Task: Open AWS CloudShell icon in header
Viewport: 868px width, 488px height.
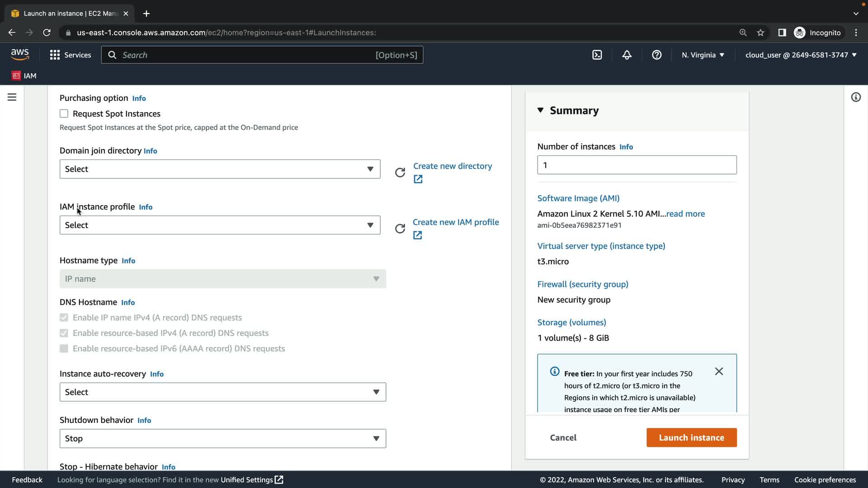Action: click(x=597, y=55)
